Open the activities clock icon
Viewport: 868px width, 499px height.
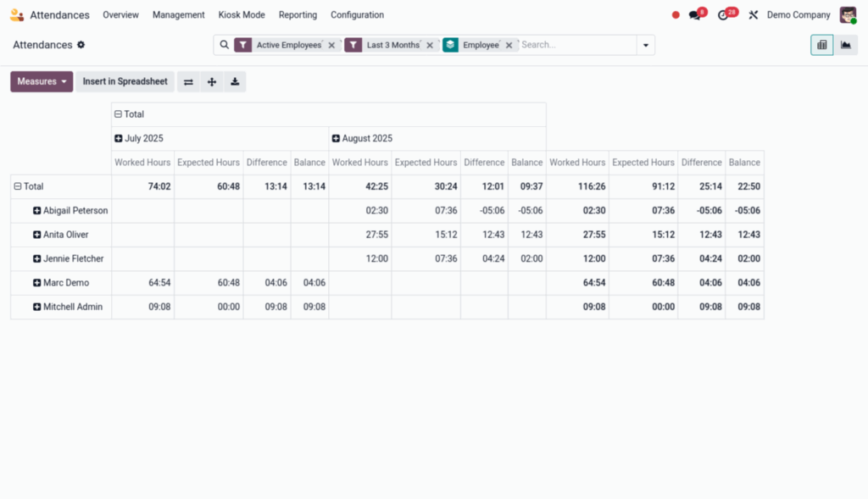[x=723, y=15]
